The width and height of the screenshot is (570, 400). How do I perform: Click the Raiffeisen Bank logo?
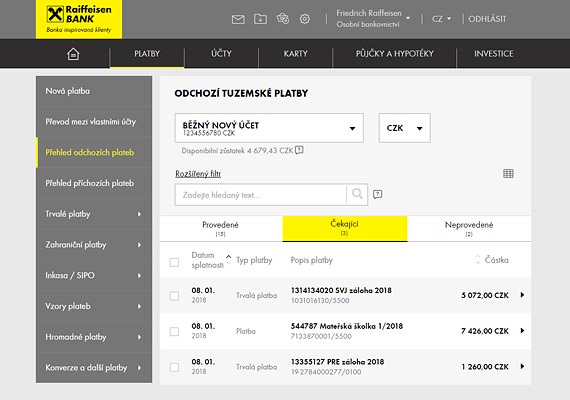(x=79, y=19)
